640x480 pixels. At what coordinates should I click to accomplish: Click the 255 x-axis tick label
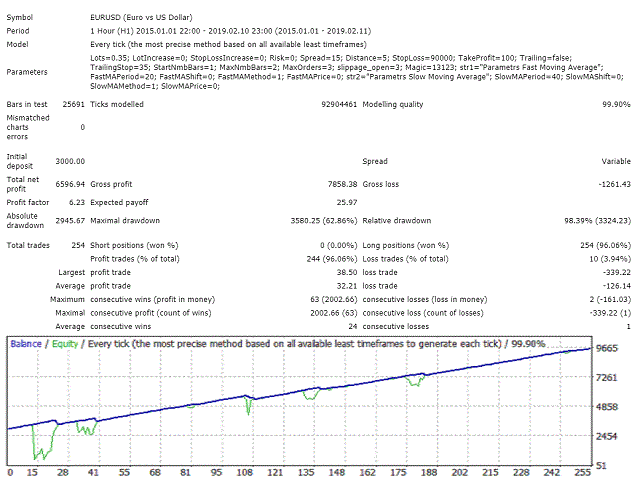tap(583, 472)
